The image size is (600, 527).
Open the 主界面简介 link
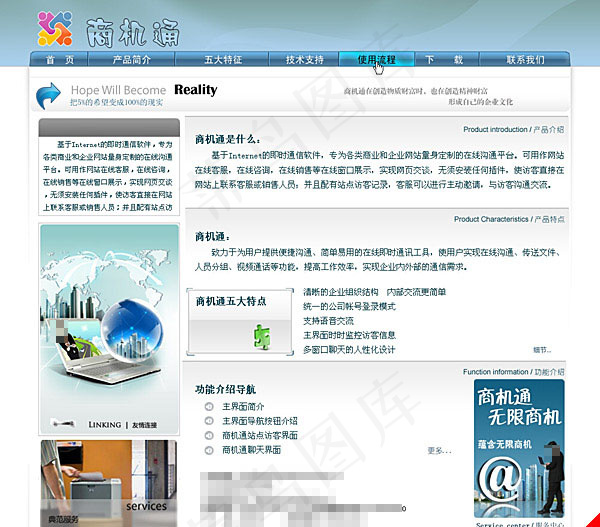pos(243,406)
